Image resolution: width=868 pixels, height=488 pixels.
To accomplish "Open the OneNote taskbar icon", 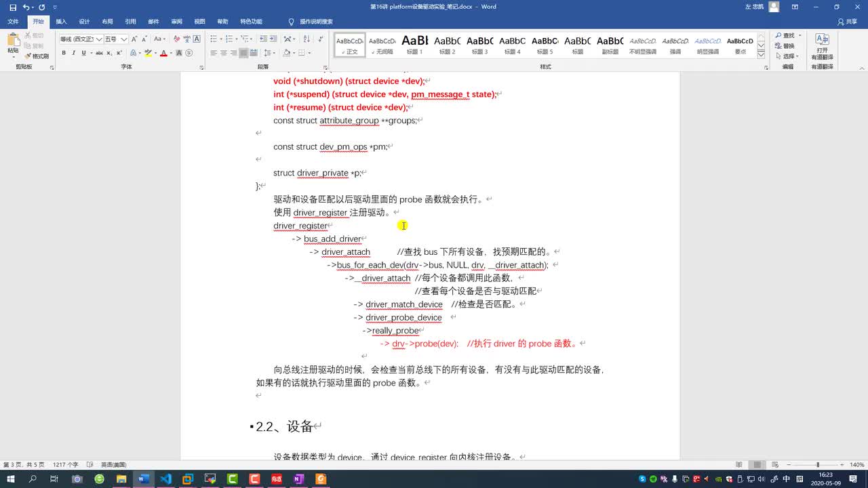I will [x=298, y=479].
